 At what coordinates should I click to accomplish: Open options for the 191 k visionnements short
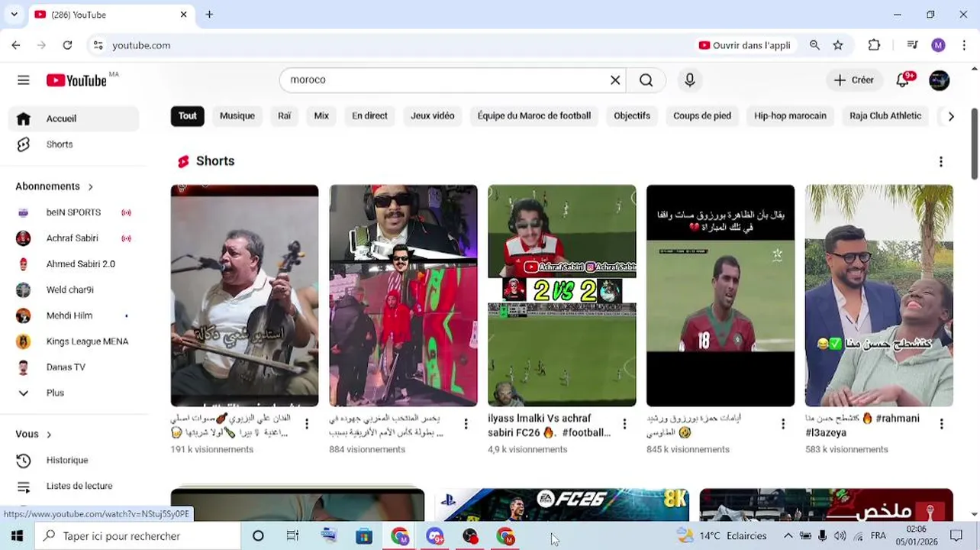[x=307, y=424]
